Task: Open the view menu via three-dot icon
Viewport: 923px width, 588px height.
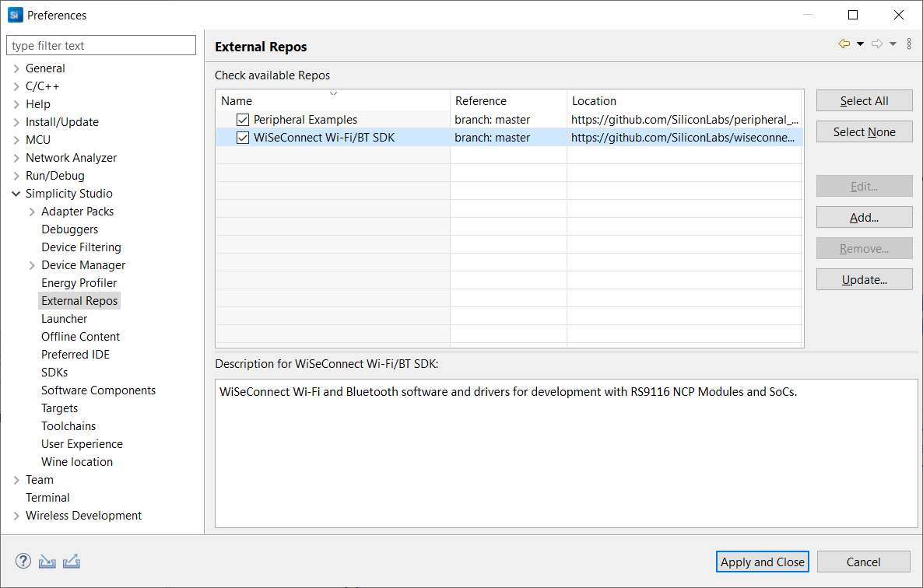Action: (909, 44)
